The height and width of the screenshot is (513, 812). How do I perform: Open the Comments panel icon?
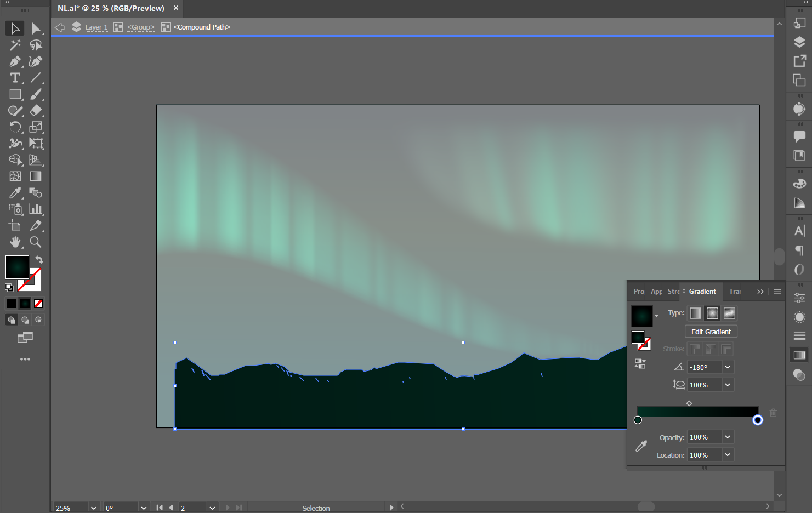pos(799,136)
